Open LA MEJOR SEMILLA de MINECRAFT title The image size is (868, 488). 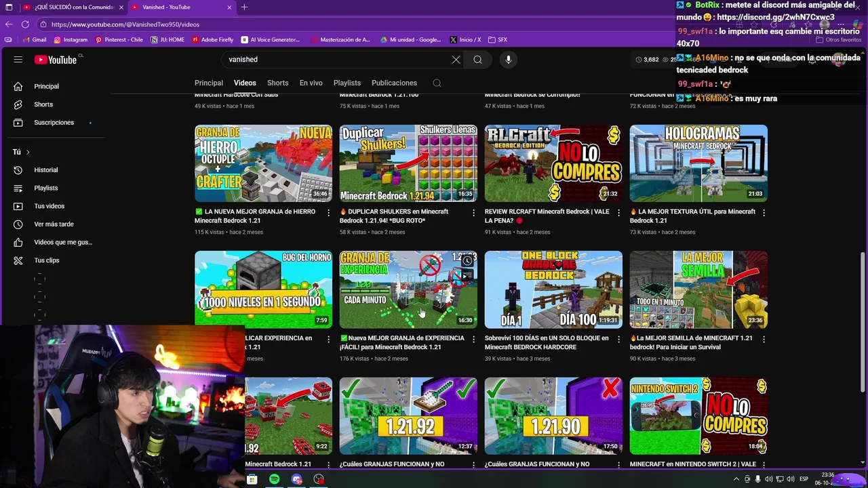tap(691, 342)
